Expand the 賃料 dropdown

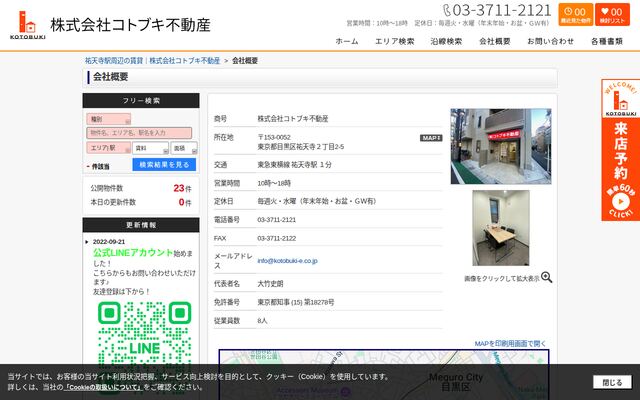(150, 148)
